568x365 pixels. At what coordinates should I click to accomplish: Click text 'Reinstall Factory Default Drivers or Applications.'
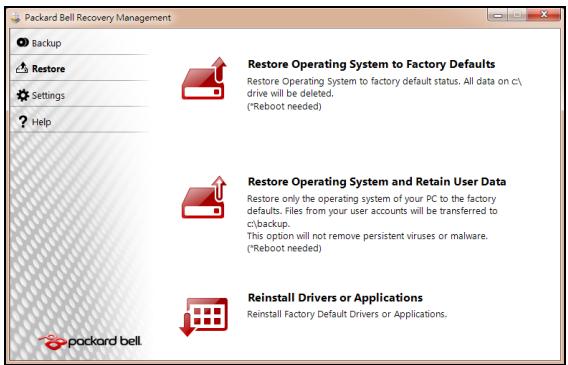347,314
